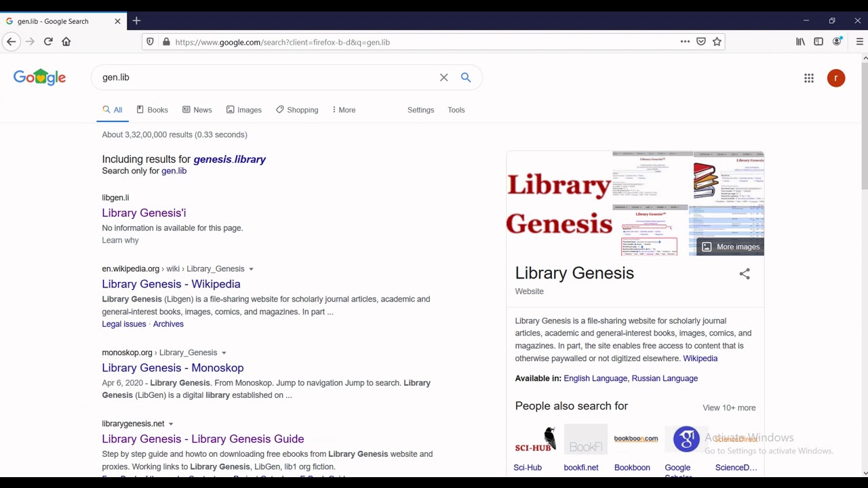
Task: Open the Firefox Library icon
Action: point(801,42)
